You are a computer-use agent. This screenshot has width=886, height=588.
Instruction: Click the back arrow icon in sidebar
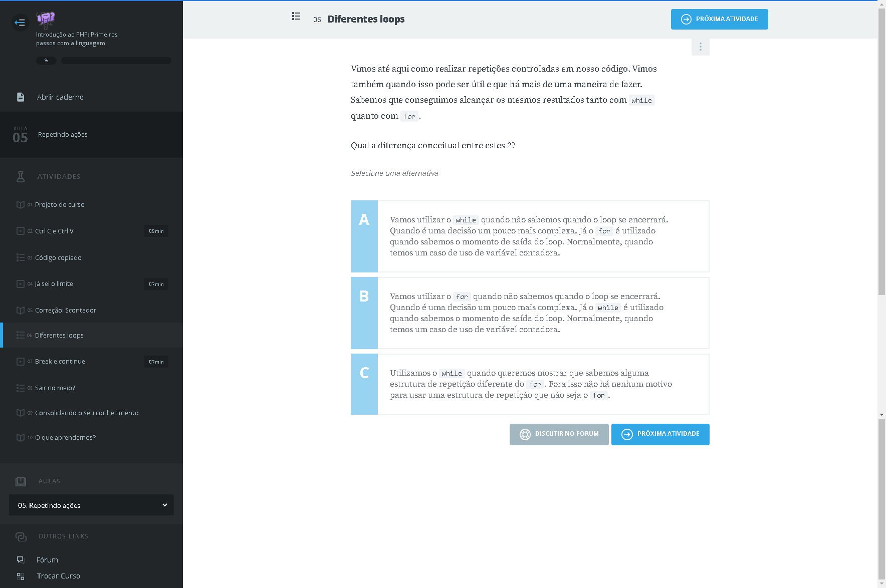20,22
